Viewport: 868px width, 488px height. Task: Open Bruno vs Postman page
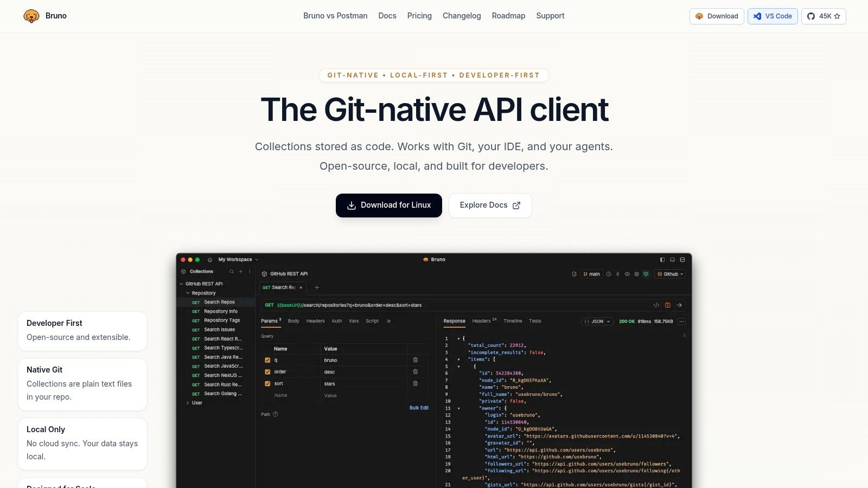pyautogui.click(x=335, y=16)
